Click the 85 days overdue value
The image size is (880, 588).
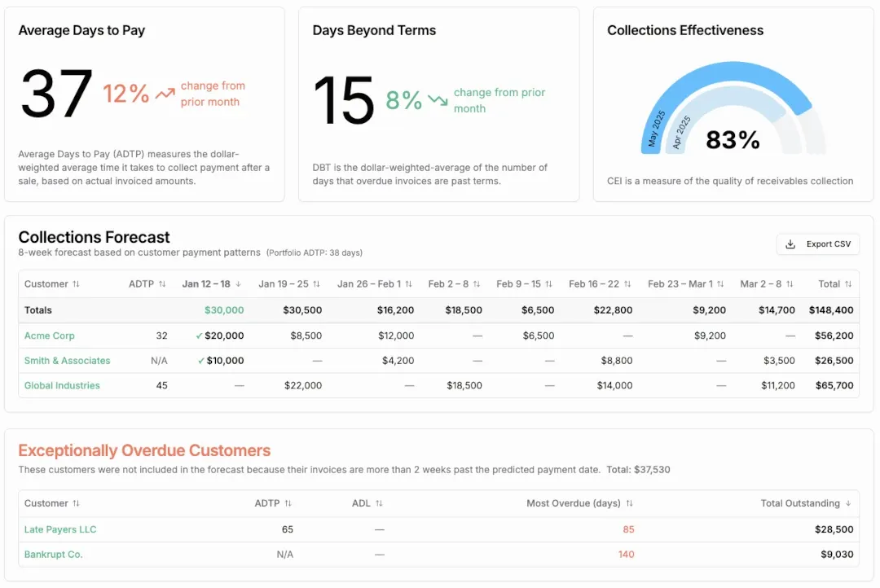628,529
